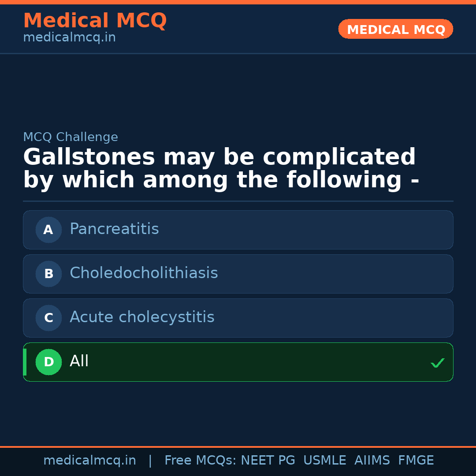
Task: Select the Pancreatitis answer option
Action: tap(238, 230)
